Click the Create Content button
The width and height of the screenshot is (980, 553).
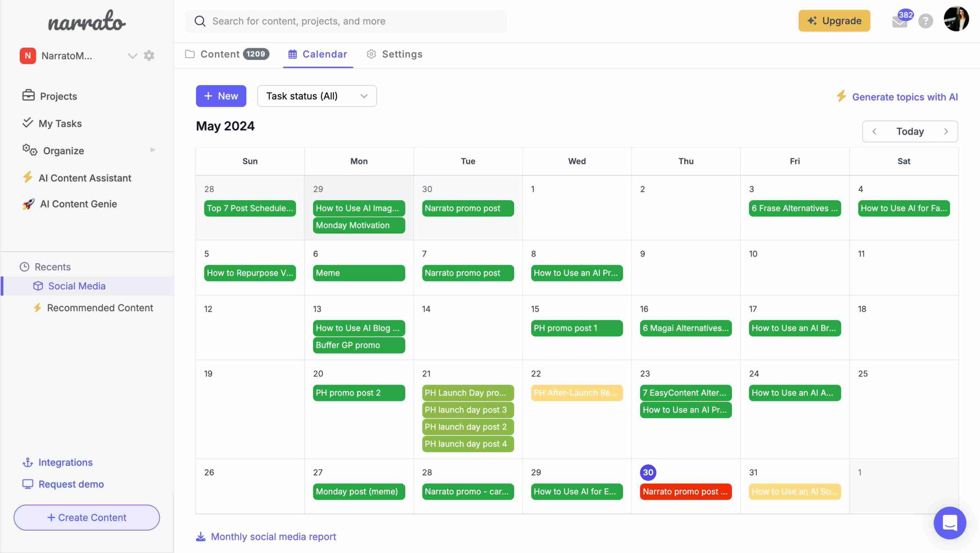(x=86, y=517)
